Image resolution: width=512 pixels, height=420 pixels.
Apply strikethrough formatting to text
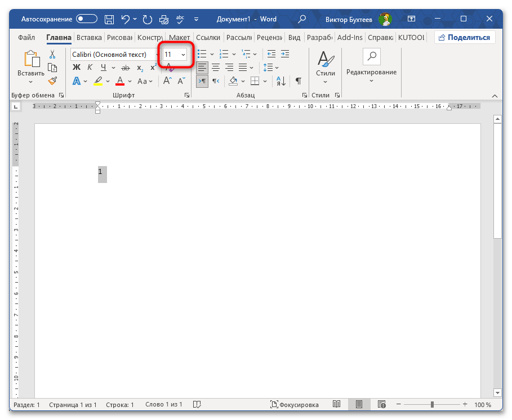coord(125,68)
